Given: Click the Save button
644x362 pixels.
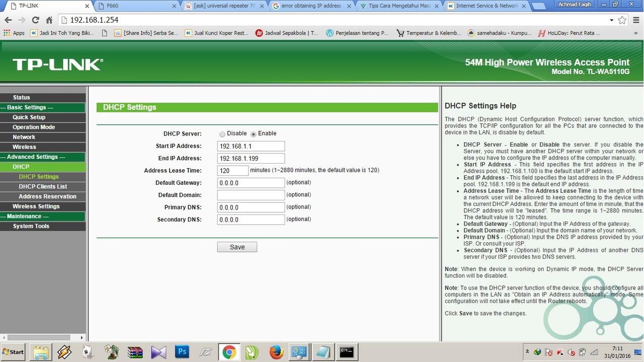Looking at the screenshot, I should point(237,247).
